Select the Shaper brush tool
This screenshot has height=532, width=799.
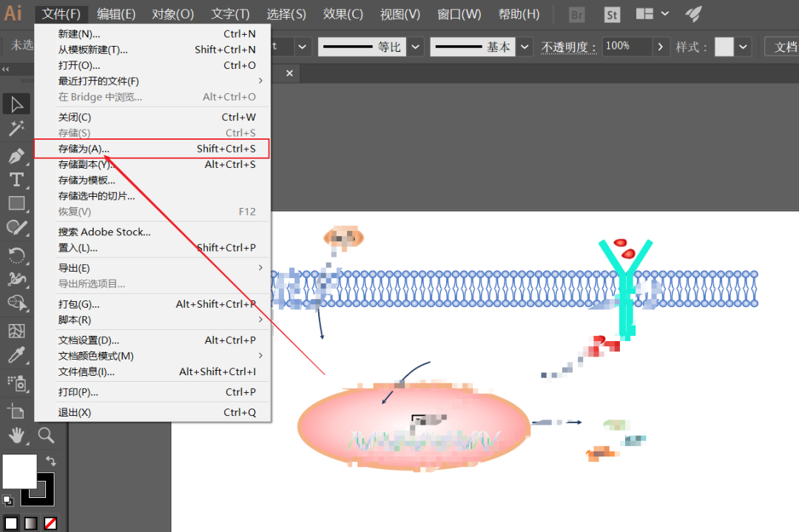[x=16, y=227]
